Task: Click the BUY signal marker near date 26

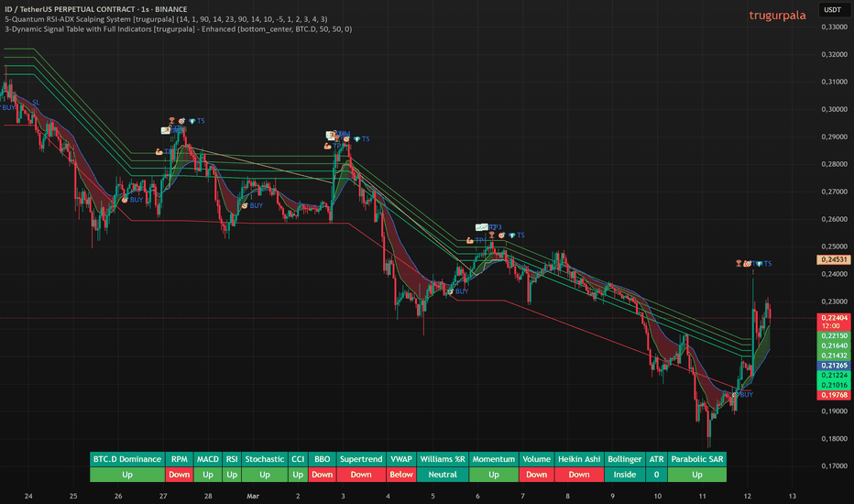Action: (132, 200)
